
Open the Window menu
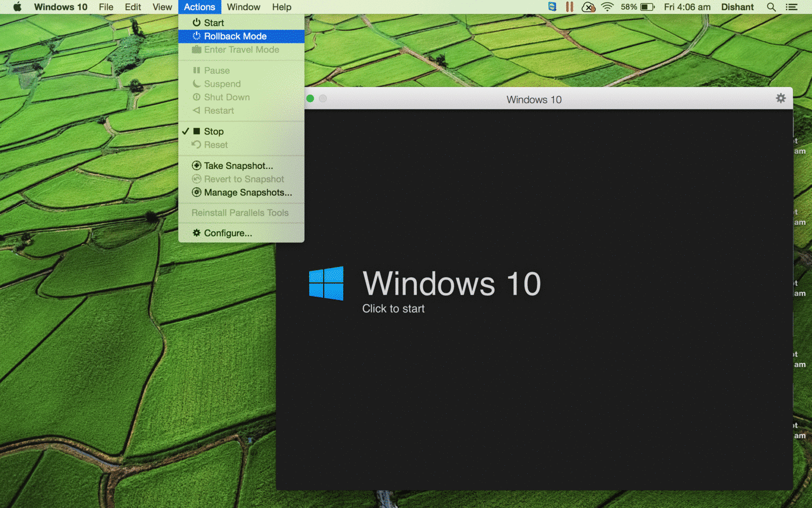(243, 7)
